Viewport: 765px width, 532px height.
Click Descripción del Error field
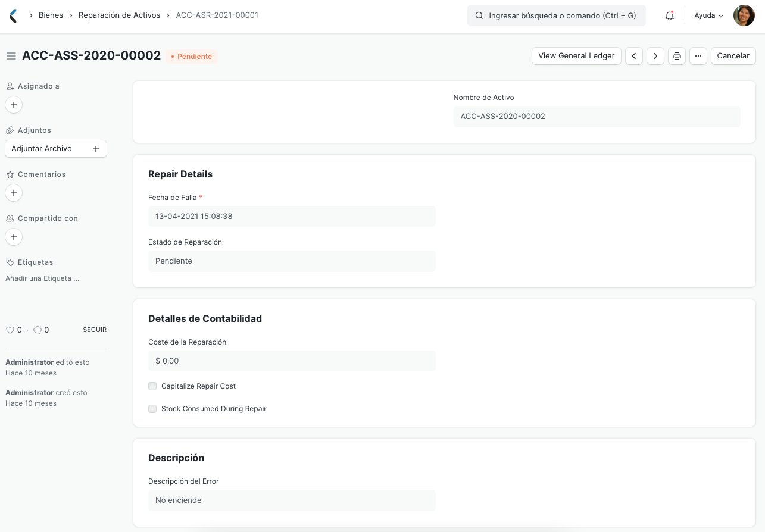(x=292, y=500)
